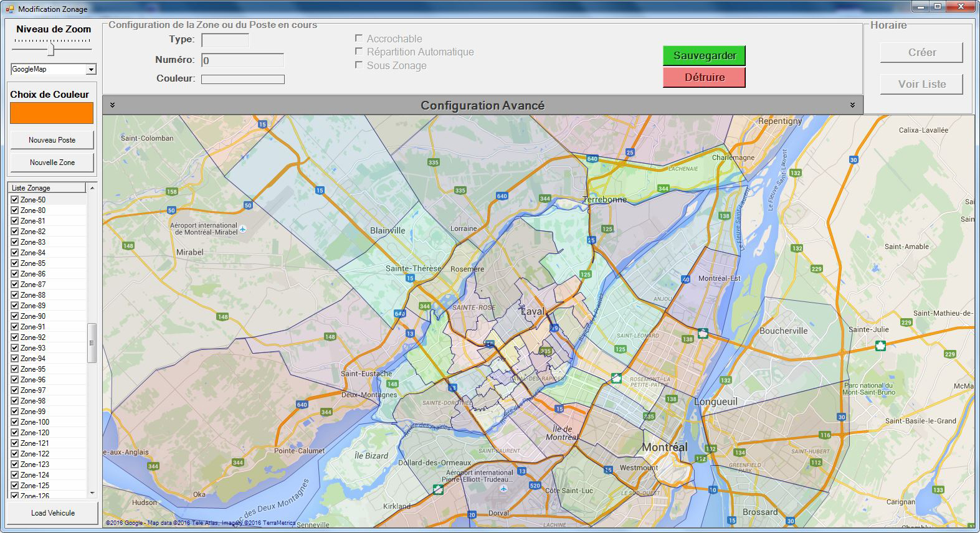Open the GoogleMap provider dropdown
Viewport: 980px width, 533px height.
[91, 69]
